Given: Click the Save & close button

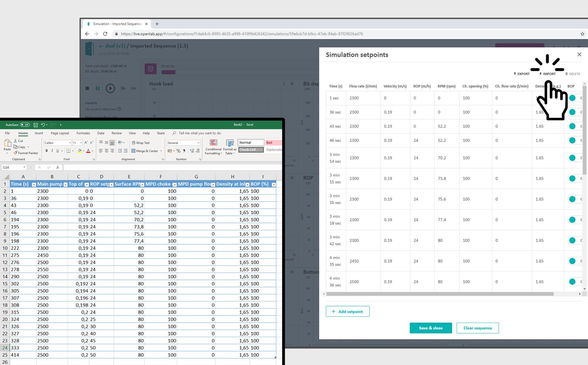Looking at the screenshot, I should pos(430,328).
